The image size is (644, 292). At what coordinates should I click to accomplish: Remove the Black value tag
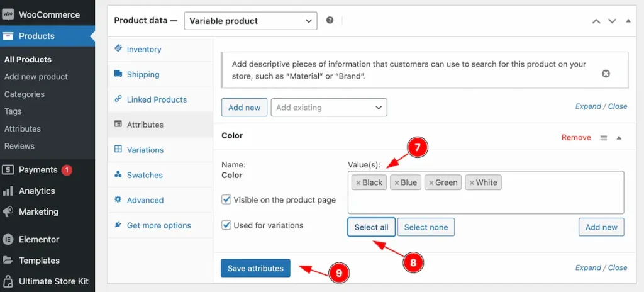pyautogui.click(x=358, y=183)
